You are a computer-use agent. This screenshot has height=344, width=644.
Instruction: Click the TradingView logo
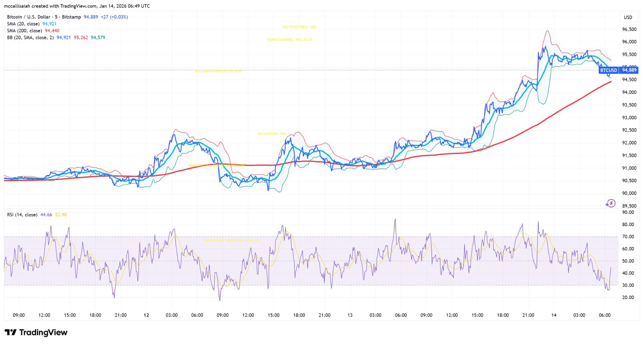pos(36,332)
